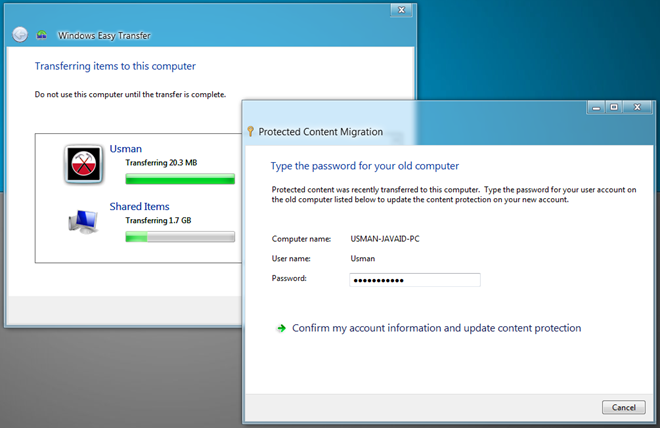Click the key icon in Protected Content Migration
The width and height of the screenshot is (660, 428).
coord(250,132)
